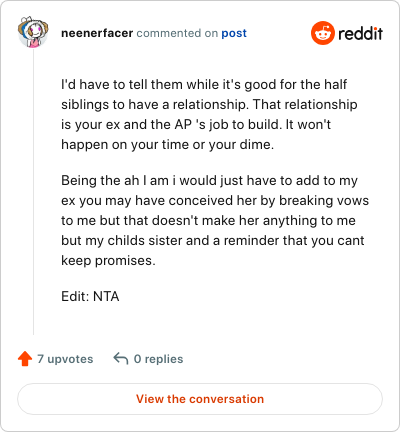The image size is (400, 432).
Task: Open 'View the conversation' button
Action: [200, 399]
